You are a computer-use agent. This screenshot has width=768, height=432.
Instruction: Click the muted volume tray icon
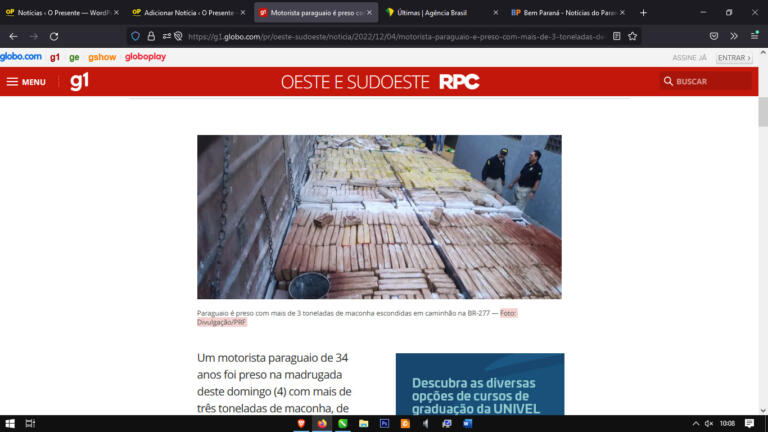click(709, 424)
